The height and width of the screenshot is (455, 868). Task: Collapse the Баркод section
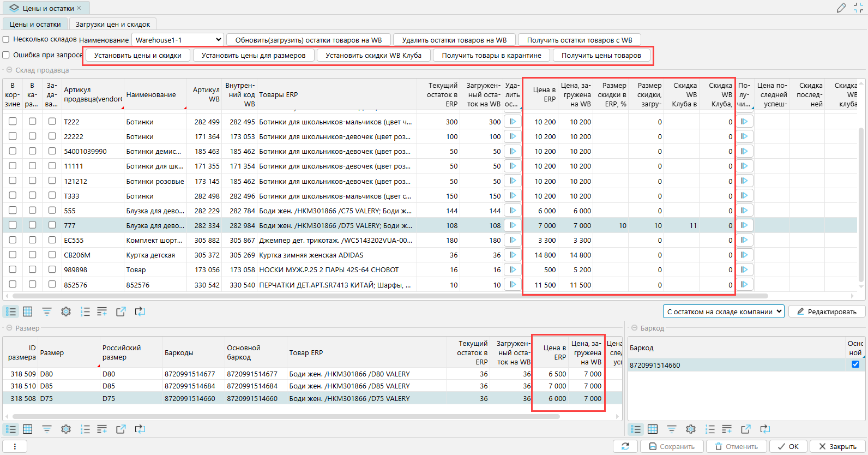coord(634,328)
